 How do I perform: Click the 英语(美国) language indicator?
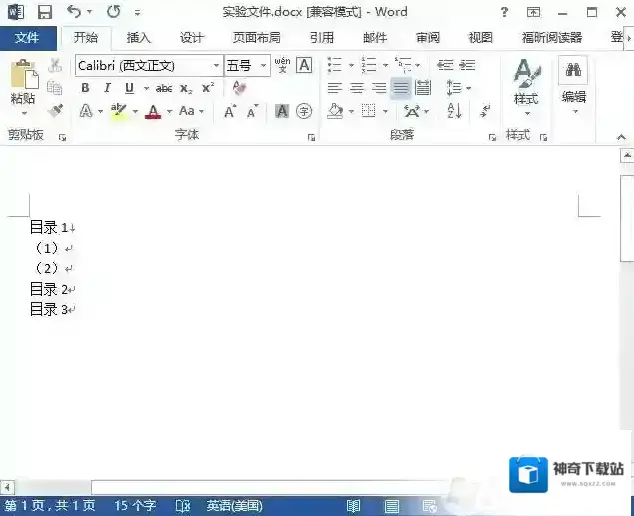[x=235, y=506]
